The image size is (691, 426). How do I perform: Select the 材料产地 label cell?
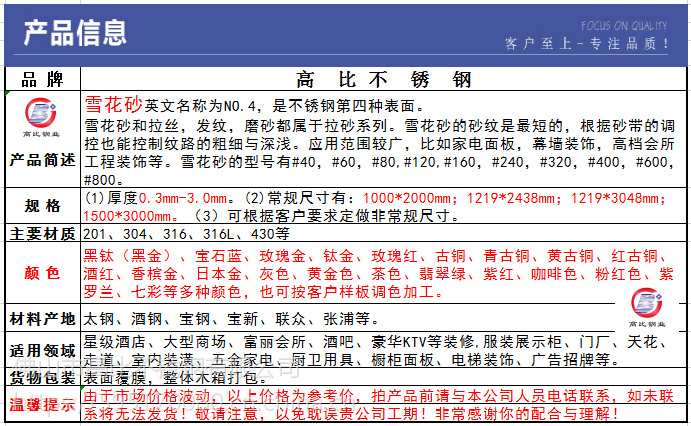43,319
